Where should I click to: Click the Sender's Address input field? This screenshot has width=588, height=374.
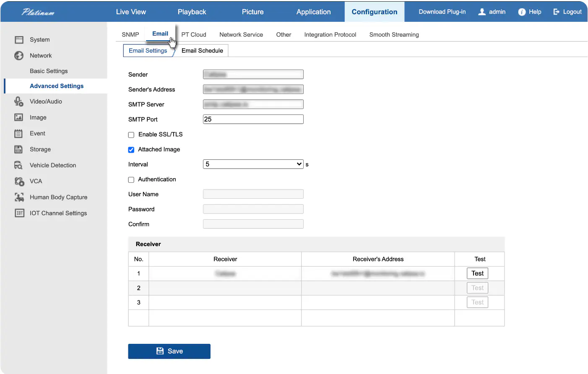coord(253,89)
